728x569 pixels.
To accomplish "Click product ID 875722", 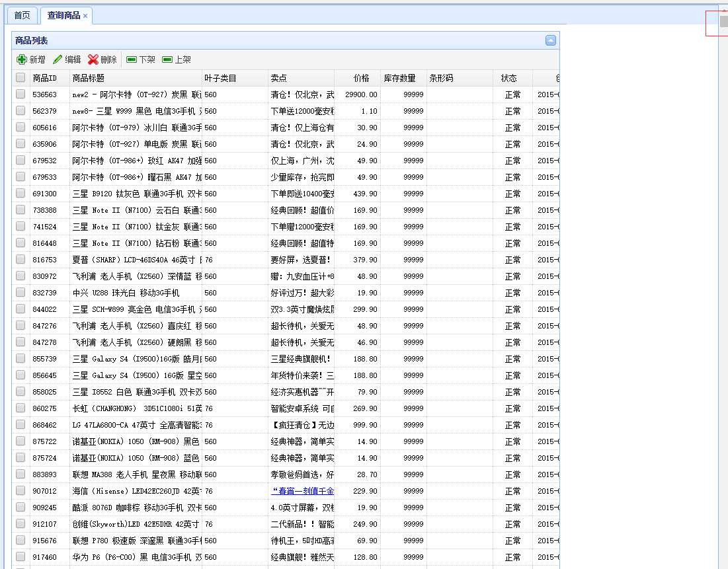I will 44,442.
